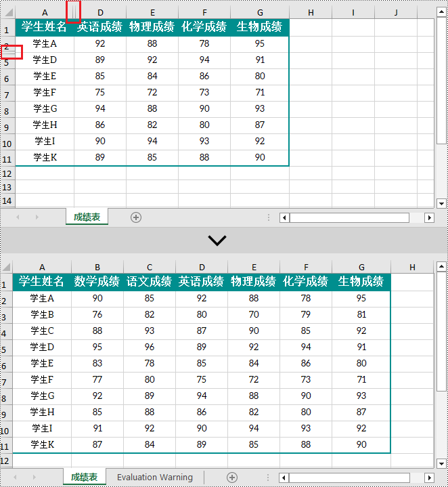Viewport: 448px width, 487px height.
Task: Click top spreadsheet horizontal scrollbar thumb
Action: (349, 217)
